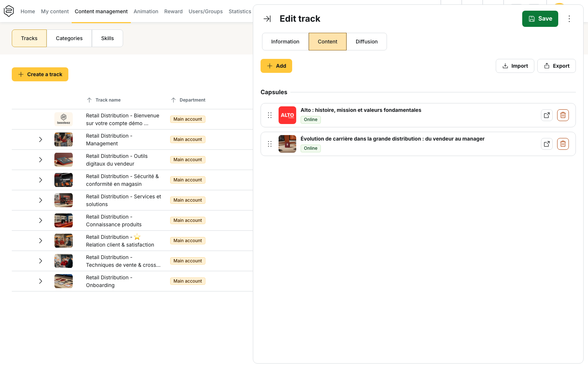The width and height of the screenshot is (588, 368).
Task: Open Animation in top navigation
Action: pyautogui.click(x=146, y=11)
